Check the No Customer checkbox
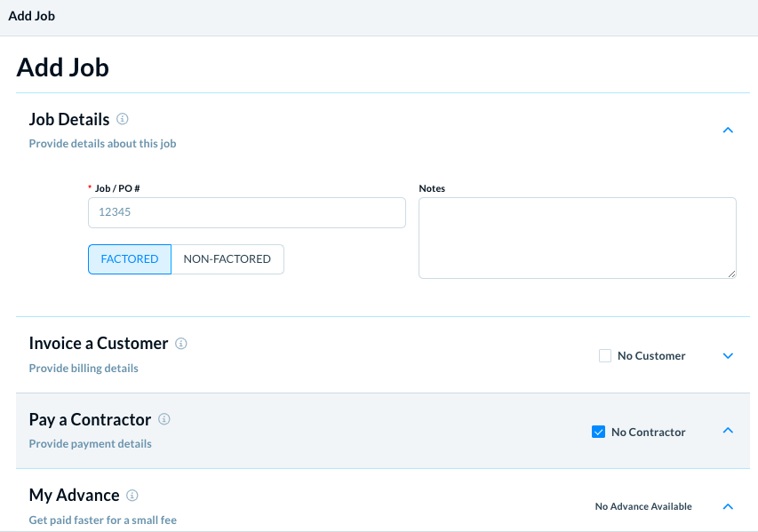This screenshot has height=532, width=758. 605,356
